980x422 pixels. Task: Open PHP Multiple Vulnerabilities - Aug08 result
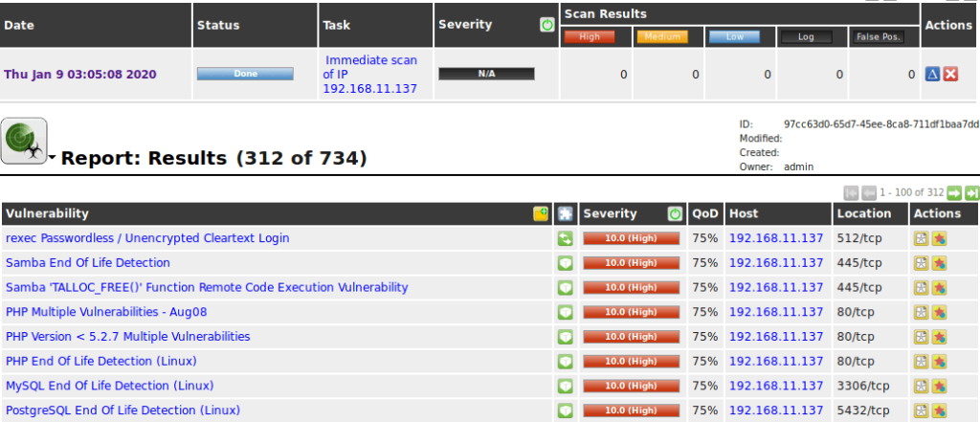click(x=106, y=312)
